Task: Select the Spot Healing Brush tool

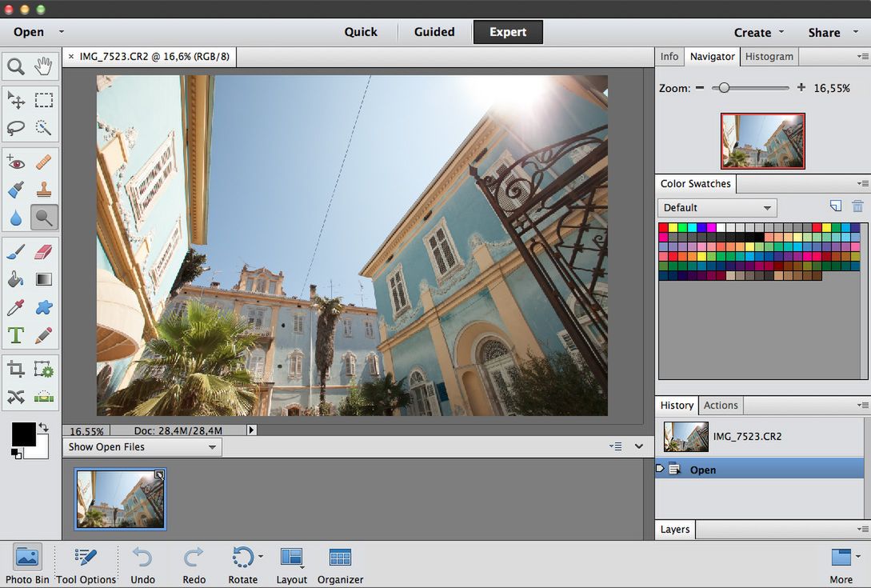Action: coord(43,162)
